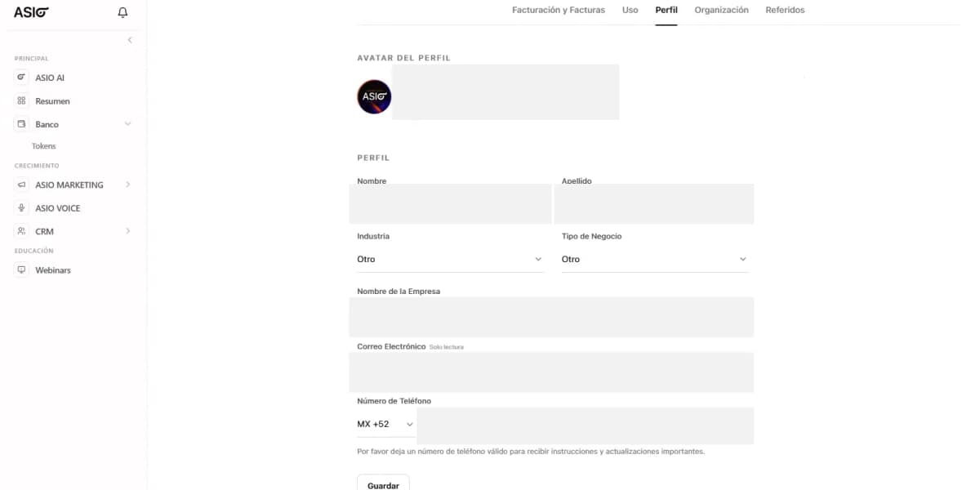Viewport: 980px width, 490px height.
Task: Open the Tipo de Negocio dropdown
Action: pos(655,259)
